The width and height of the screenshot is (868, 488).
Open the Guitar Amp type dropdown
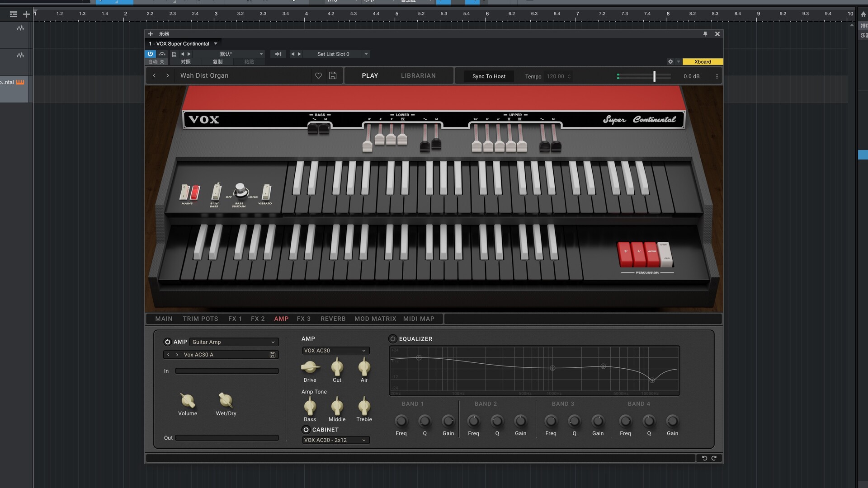pos(234,342)
